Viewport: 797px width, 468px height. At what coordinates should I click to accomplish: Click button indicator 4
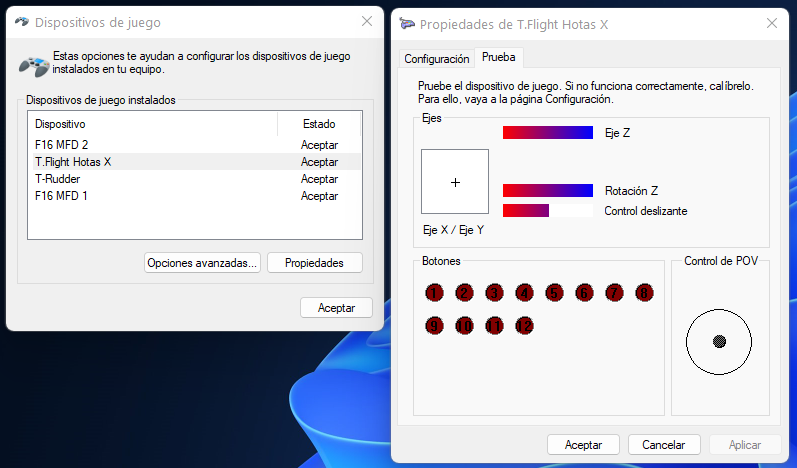click(x=524, y=293)
